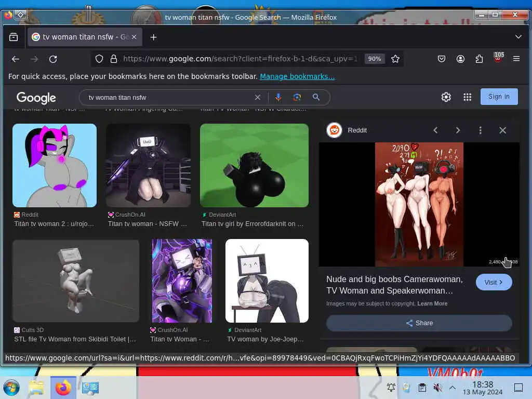Unmute the muted speaker tray icon
Screen dimensions: 532x399
pyautogui.click(x=437, y=387)
